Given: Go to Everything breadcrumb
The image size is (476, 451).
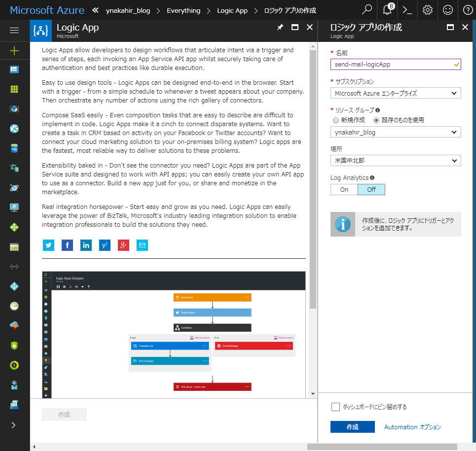Looking at the screenshot, I should tap(183, 11).
